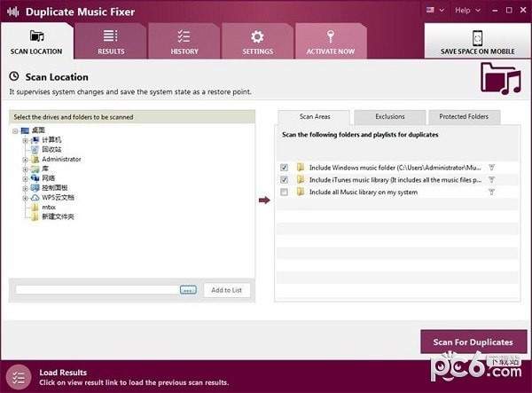The height and width of the screenshot is (393, 532).
Task: Click the filter icon for Windows music folder
Action: point(491,167)
